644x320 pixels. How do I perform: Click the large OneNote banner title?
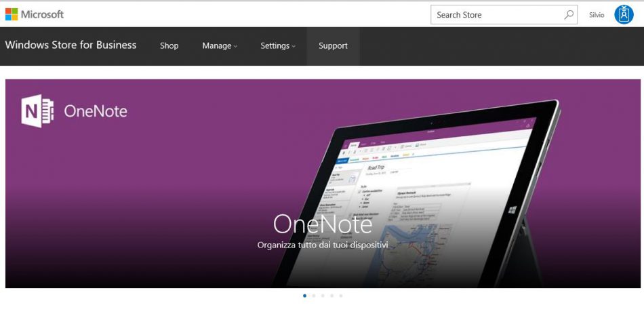(323, 224)
